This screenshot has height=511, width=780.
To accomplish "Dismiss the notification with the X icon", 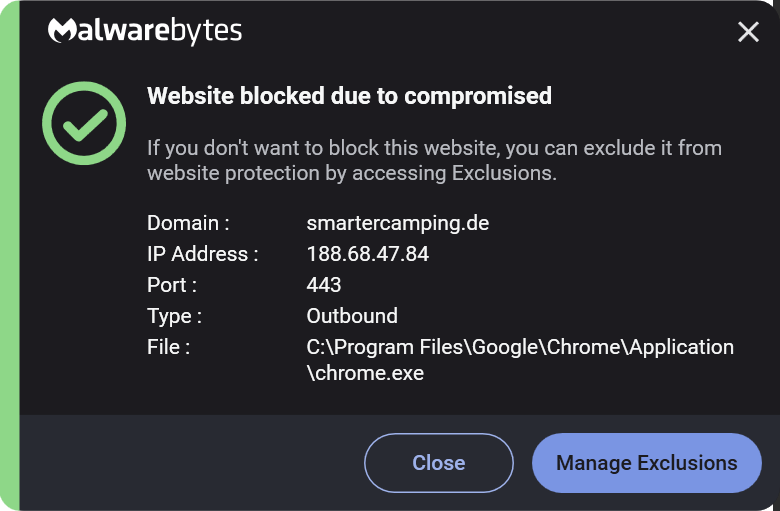I will (x=748, y=32).
